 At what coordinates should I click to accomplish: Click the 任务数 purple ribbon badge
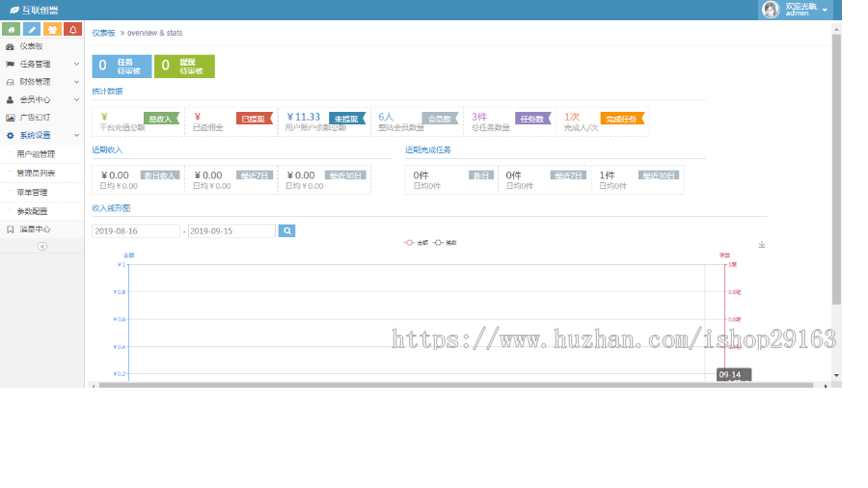[533, 119]
